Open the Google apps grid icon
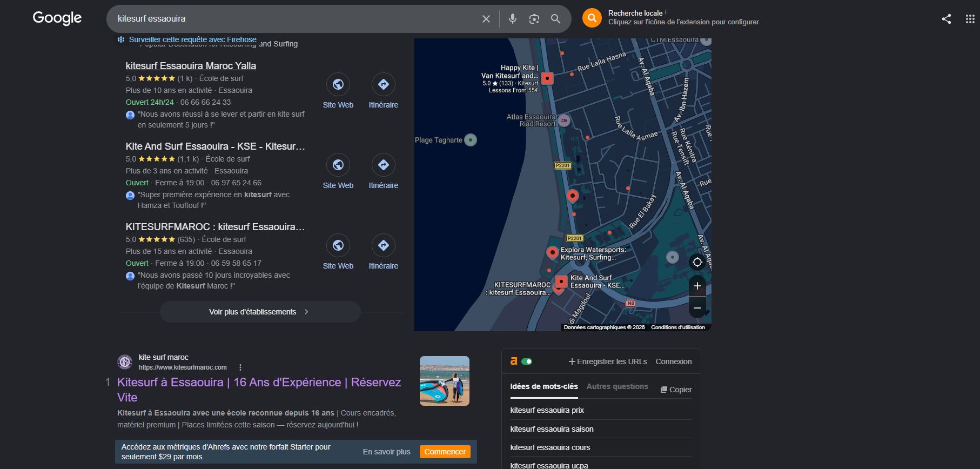Viewport: 980px width, 469px height. pos(970,19)
